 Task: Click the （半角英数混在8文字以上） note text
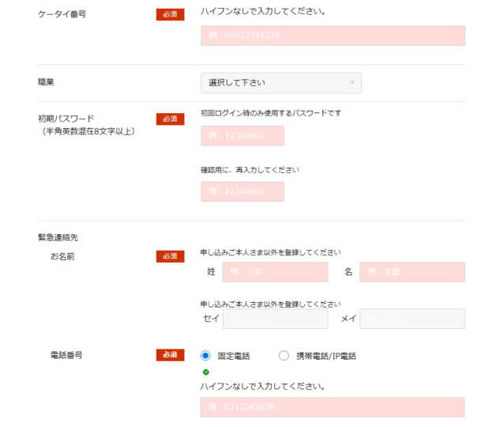(x=87, y=131)
